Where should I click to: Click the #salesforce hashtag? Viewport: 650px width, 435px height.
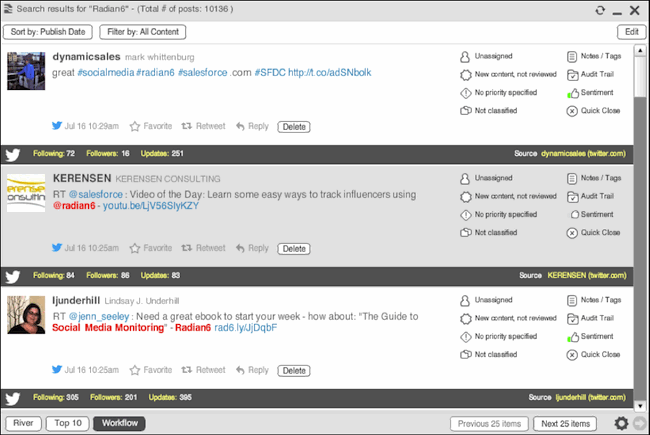tap(203, 73)
